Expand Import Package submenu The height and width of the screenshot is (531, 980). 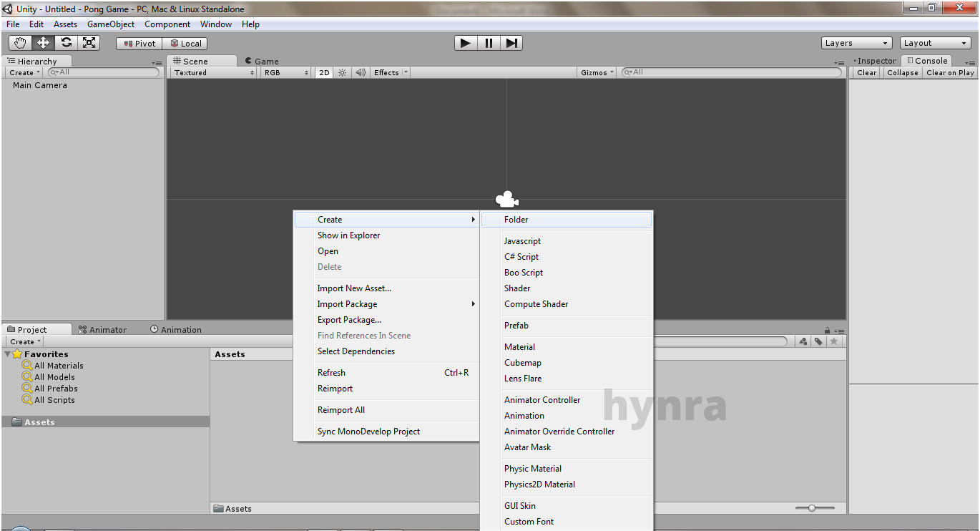click(x=387, y=304)
